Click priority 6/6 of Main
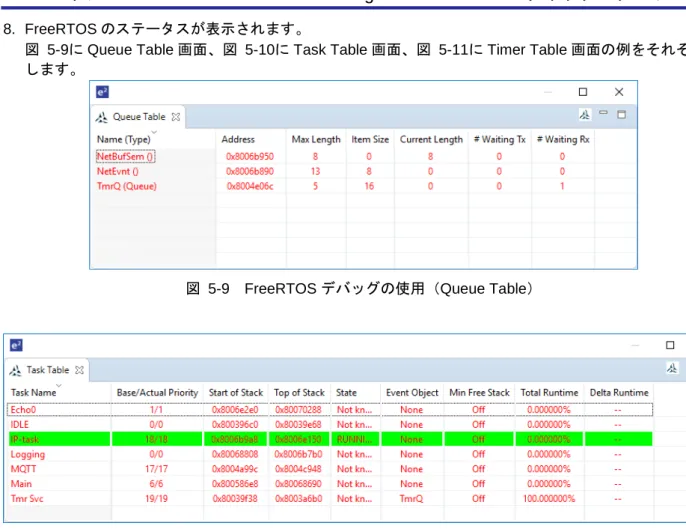The height and width of the screenshot is (529, 686). pyautogui.click(x=156, y=484)
